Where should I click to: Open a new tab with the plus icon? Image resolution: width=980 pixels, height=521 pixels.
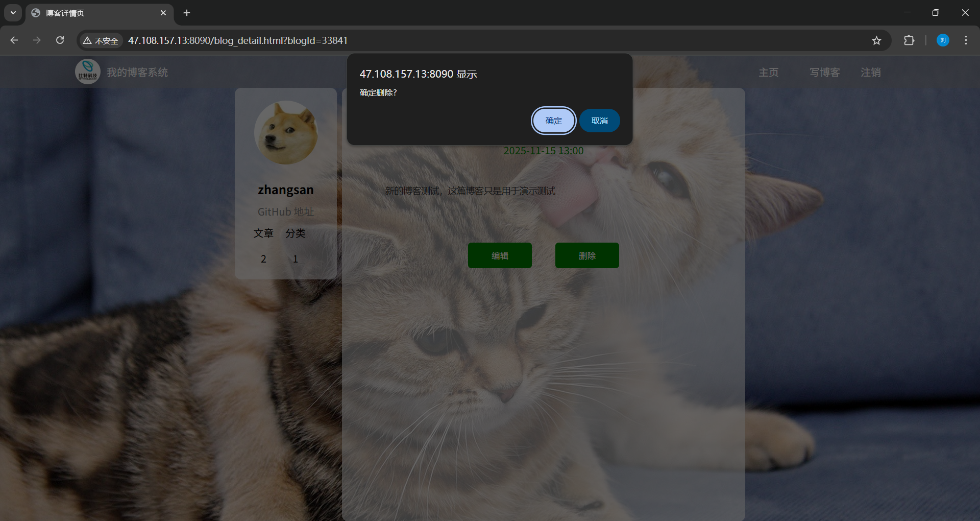(187, 13)
